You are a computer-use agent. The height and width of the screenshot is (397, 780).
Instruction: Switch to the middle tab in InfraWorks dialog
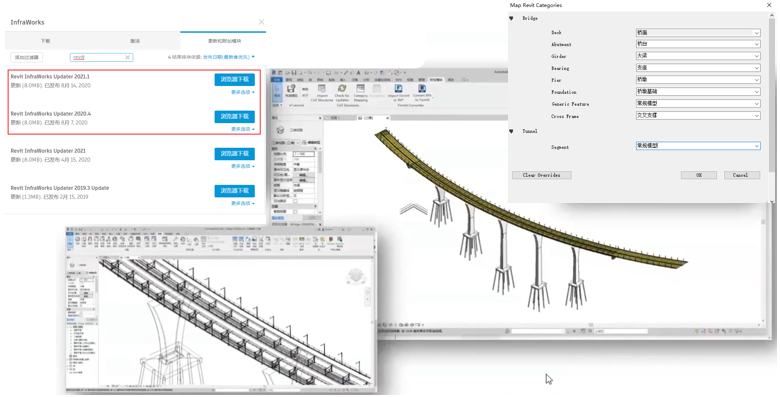[x=135, y=41]
